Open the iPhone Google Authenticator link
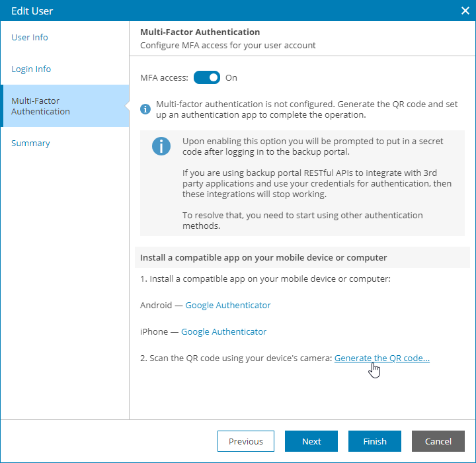476x463 pixels. [224, 331]
